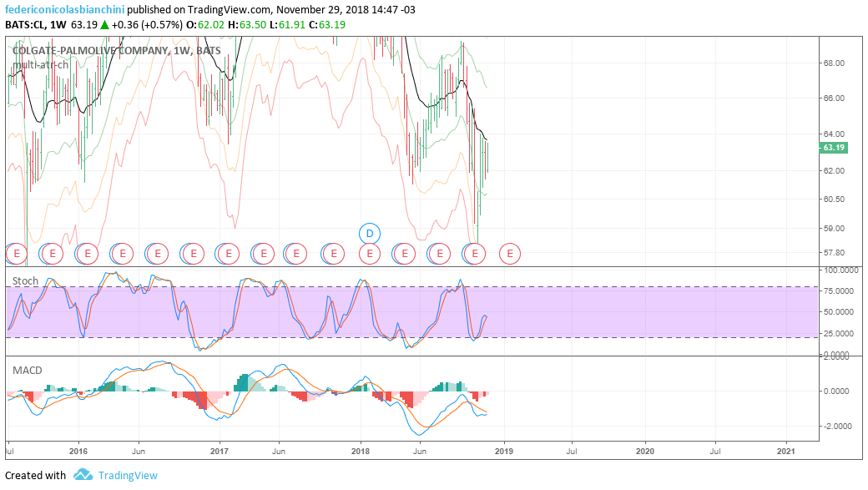Click the +0.36 (+0.57%) change value
Viewport: 868px width, 490px height.
147,25
